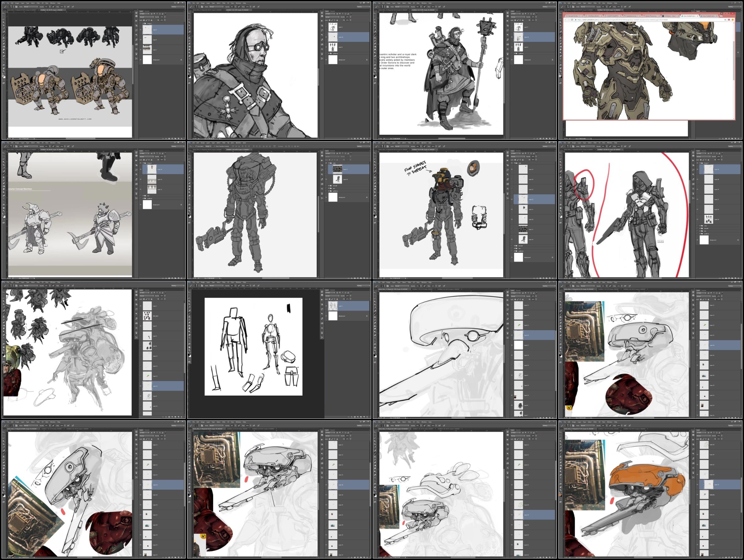744x560 pixels.
Task: Open the Filter menu in the stick-figure sketch frame
Action: click(x=224, y=283)
